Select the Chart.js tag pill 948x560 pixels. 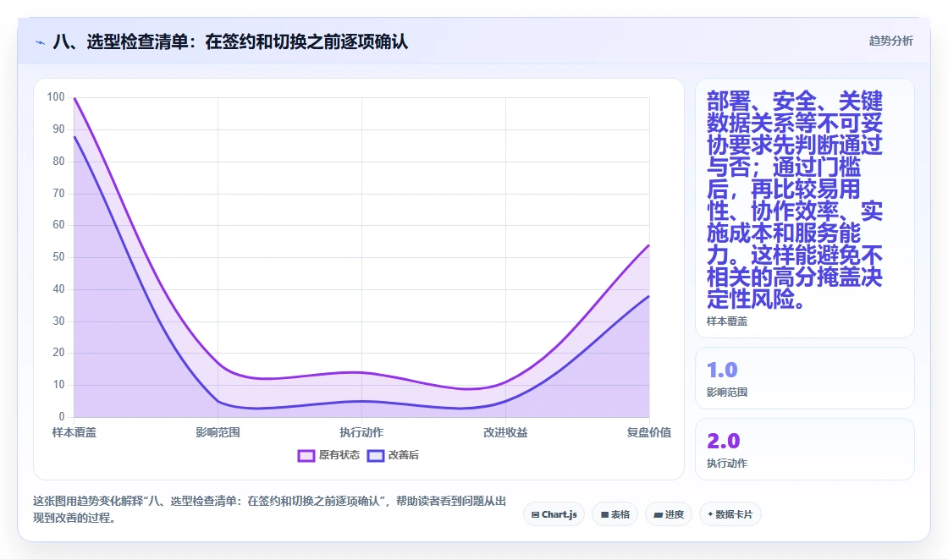click(x=554, y=514)
